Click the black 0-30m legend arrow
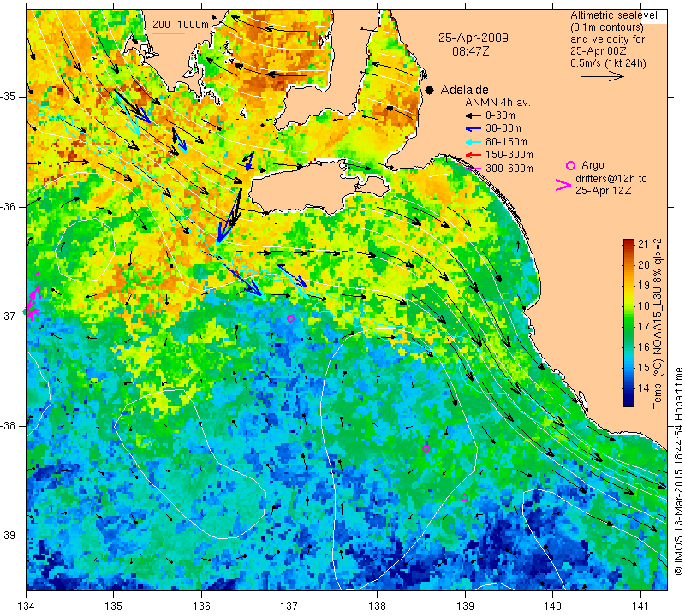The width and height of the screenshot is (685, 616). tap(473, 115)
